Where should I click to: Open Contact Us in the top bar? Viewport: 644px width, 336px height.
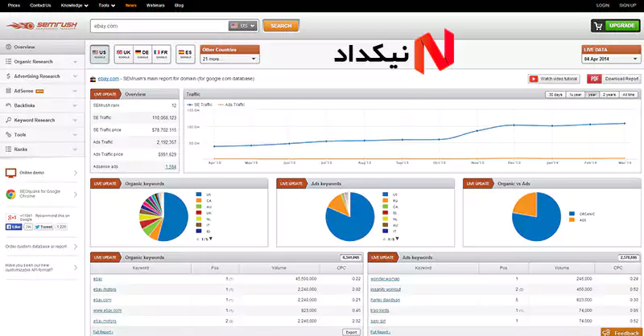[40, 6]
